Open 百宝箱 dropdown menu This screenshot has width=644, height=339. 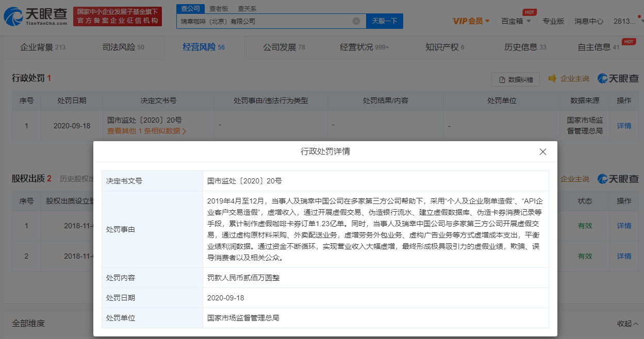click(x=516, y=21)
